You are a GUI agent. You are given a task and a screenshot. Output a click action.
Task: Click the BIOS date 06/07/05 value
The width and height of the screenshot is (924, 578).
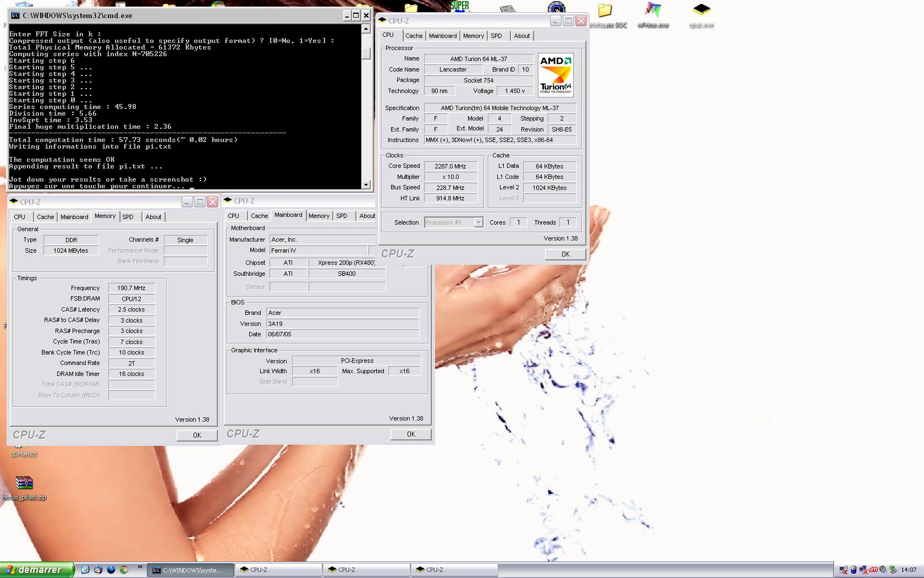[342, 334]
